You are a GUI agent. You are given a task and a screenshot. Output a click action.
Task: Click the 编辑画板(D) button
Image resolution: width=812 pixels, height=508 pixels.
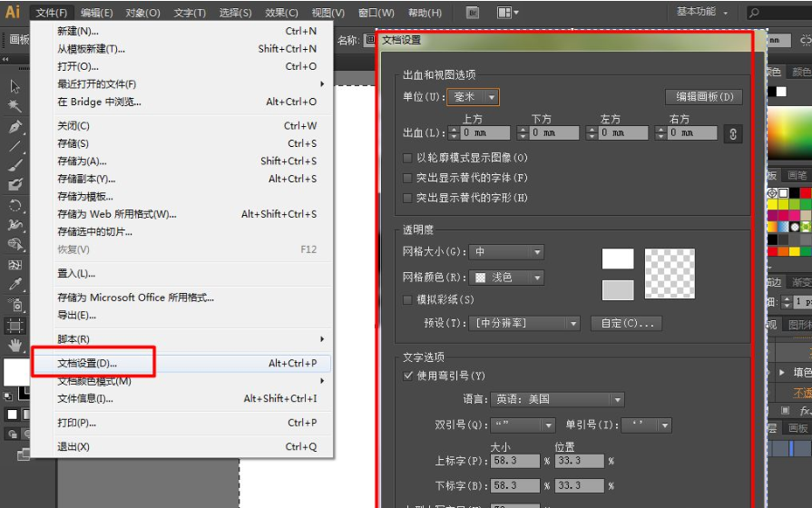[704, 97]
